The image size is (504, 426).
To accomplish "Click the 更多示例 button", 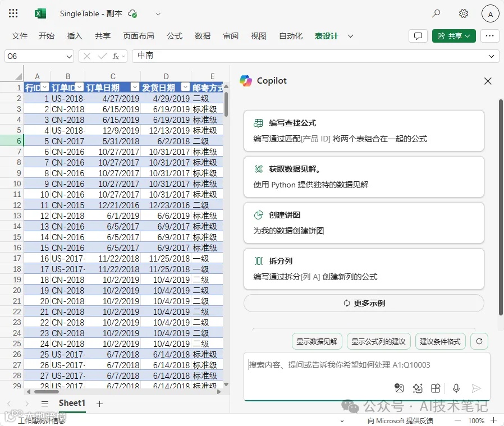I will pyautogui.click(x=364, y=303).
